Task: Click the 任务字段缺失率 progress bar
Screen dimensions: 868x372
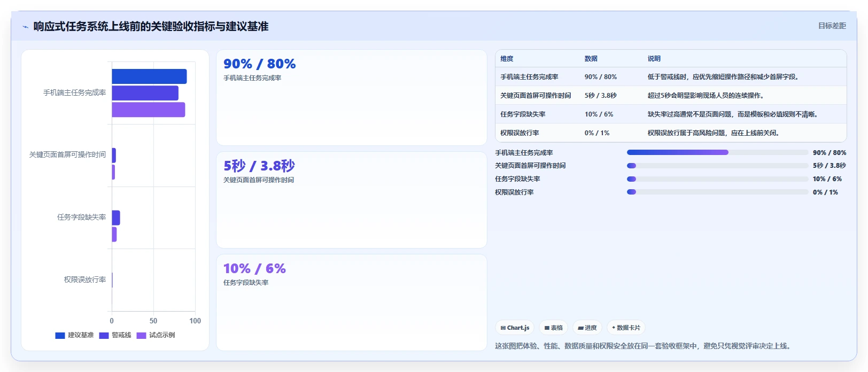Action: tap(717, 179)
